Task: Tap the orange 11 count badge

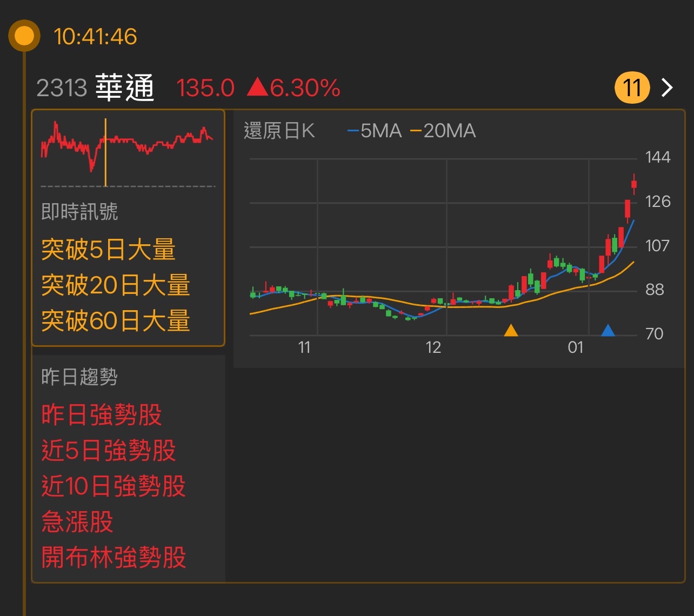Action: pos(632,88)
